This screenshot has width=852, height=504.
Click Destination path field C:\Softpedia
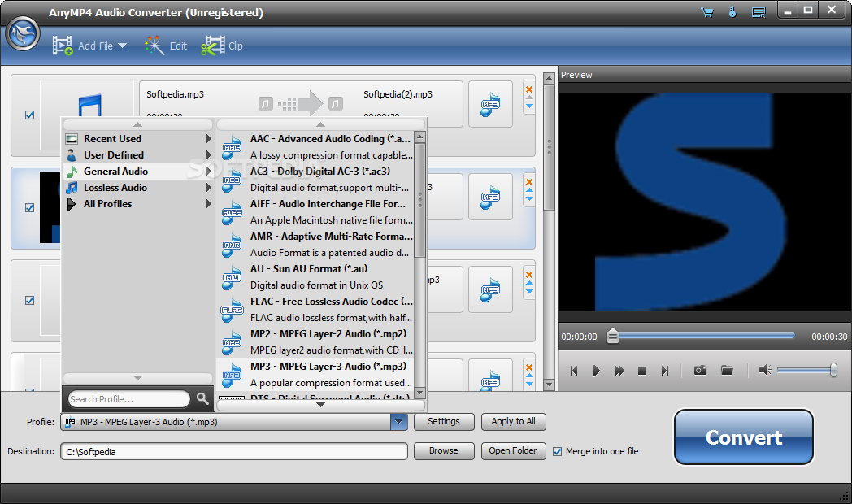click(234, 451)
